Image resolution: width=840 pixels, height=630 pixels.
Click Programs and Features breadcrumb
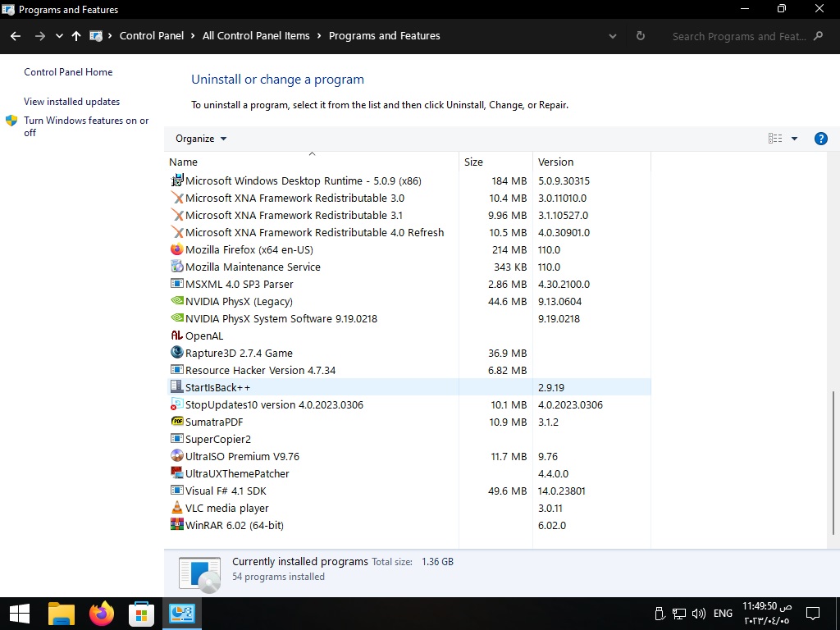[x=385, y=36]
